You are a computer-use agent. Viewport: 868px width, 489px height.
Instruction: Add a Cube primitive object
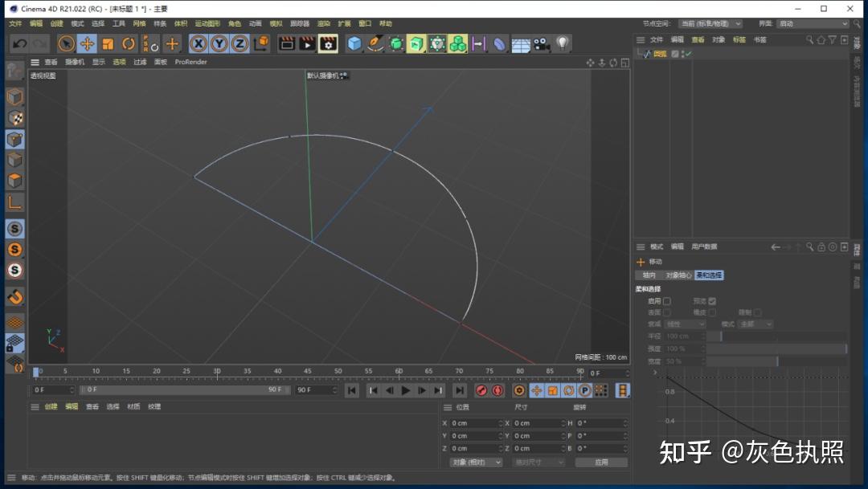coord(354,43)
